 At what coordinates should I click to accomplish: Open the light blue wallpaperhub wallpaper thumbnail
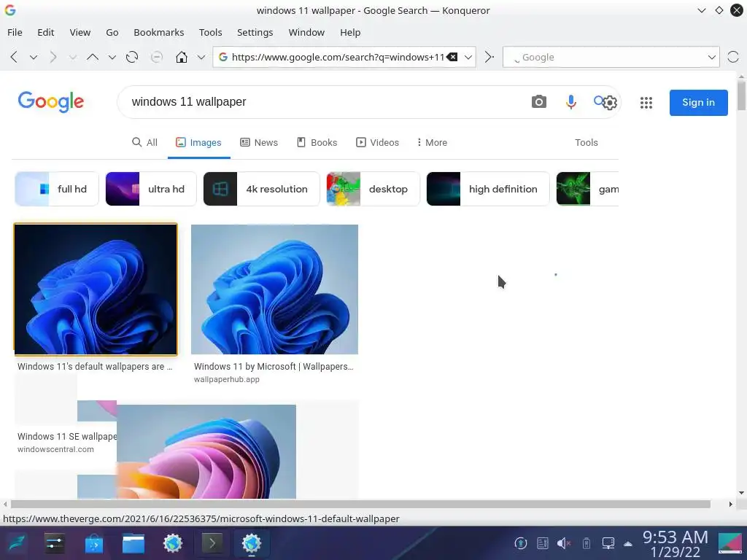274,289
